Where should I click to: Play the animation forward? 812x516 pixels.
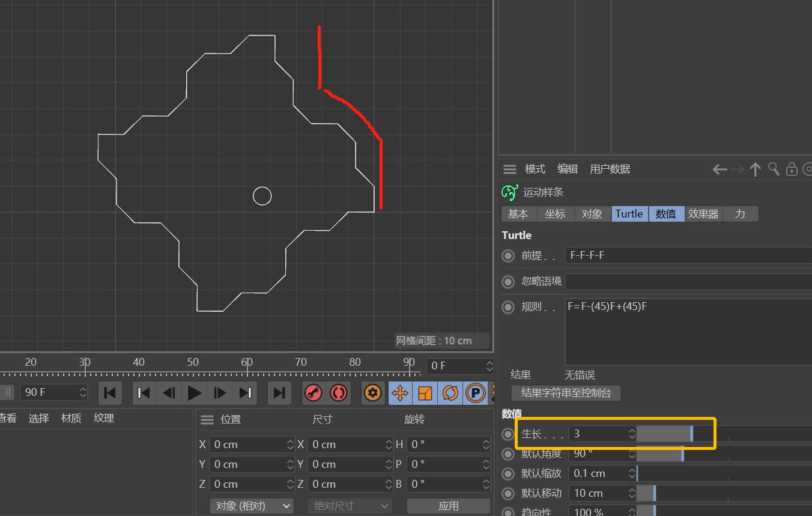click(195, 393)
